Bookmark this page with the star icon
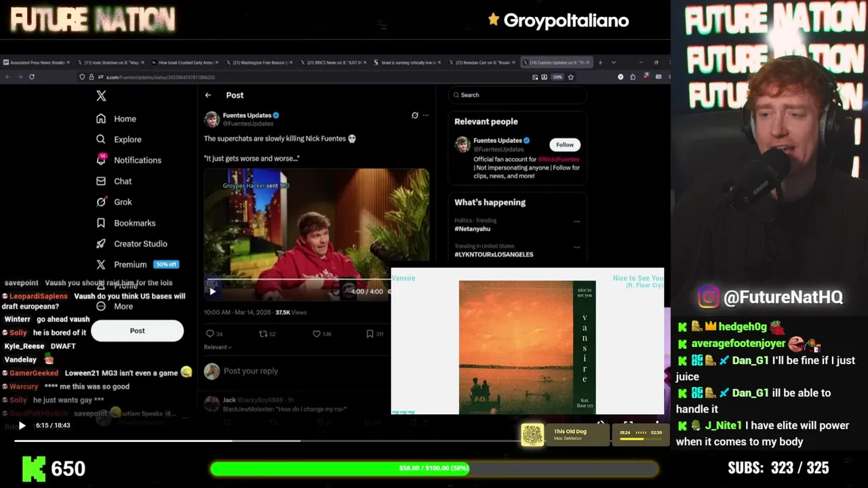The height and width of the screenshot is (488, 868). pos(570,77)
